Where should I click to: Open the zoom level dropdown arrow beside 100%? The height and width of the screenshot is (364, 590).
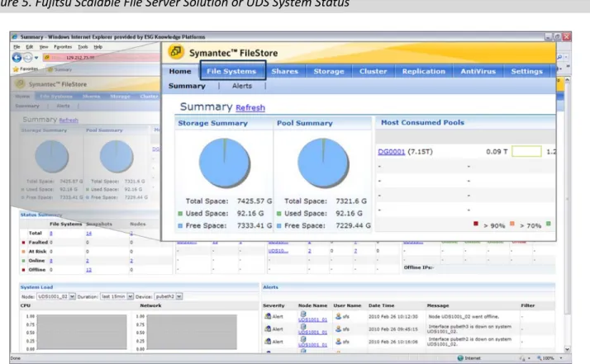pos(561,358)
